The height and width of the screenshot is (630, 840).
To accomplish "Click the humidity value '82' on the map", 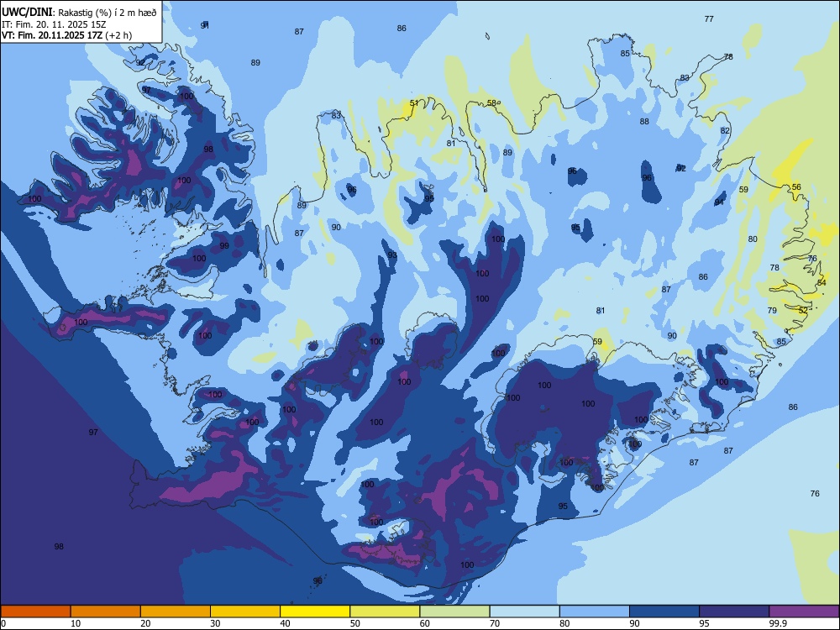I will coord(725,131).
